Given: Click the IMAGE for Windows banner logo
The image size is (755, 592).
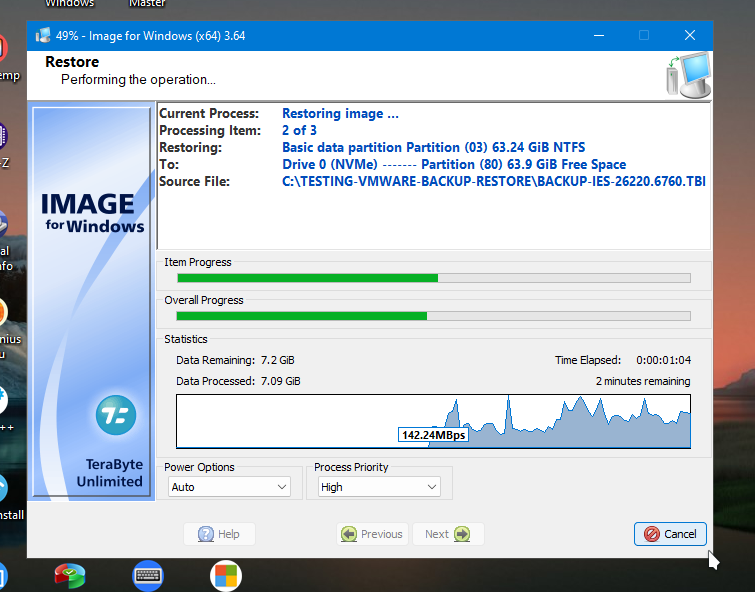Looking at the screenshot, I should tap(92, 212).
